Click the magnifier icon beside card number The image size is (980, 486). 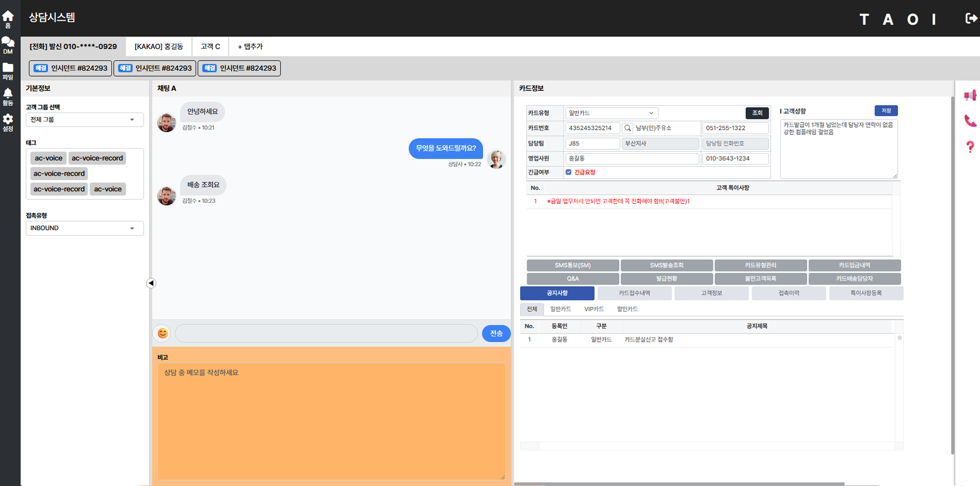coord(627,128)
